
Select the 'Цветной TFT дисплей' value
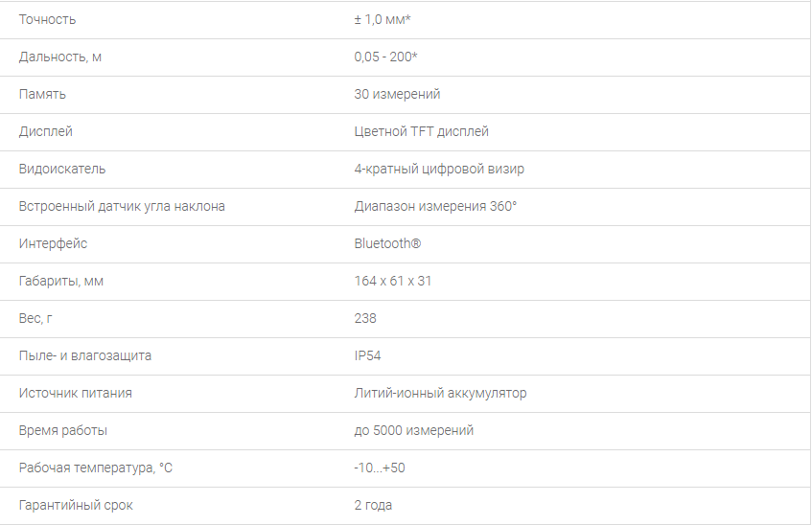[x=421, y=131]
